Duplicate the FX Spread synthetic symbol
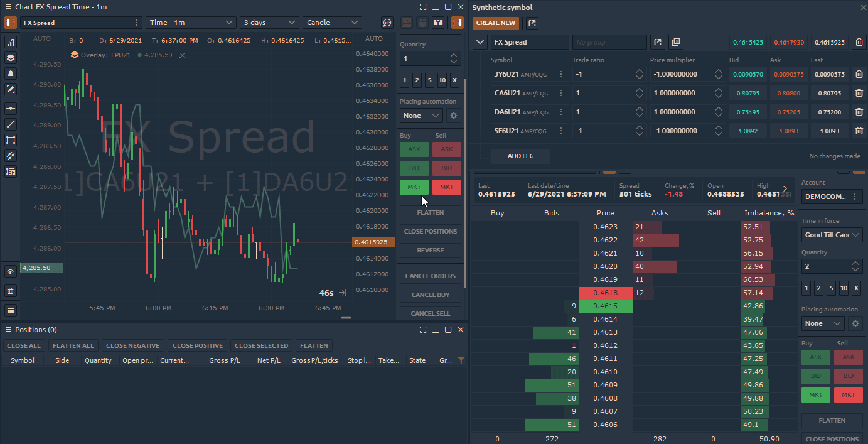The width and height of the screenshot is (868, 444). (x=675, y=42)
